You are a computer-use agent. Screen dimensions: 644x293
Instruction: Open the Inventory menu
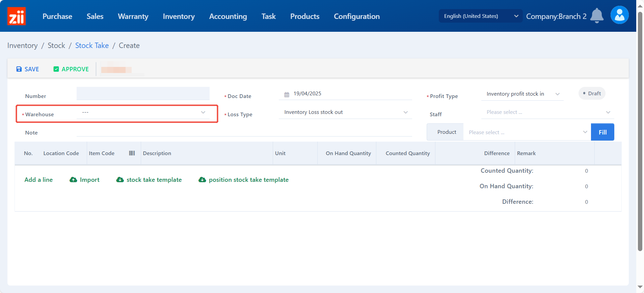point(179,16)
